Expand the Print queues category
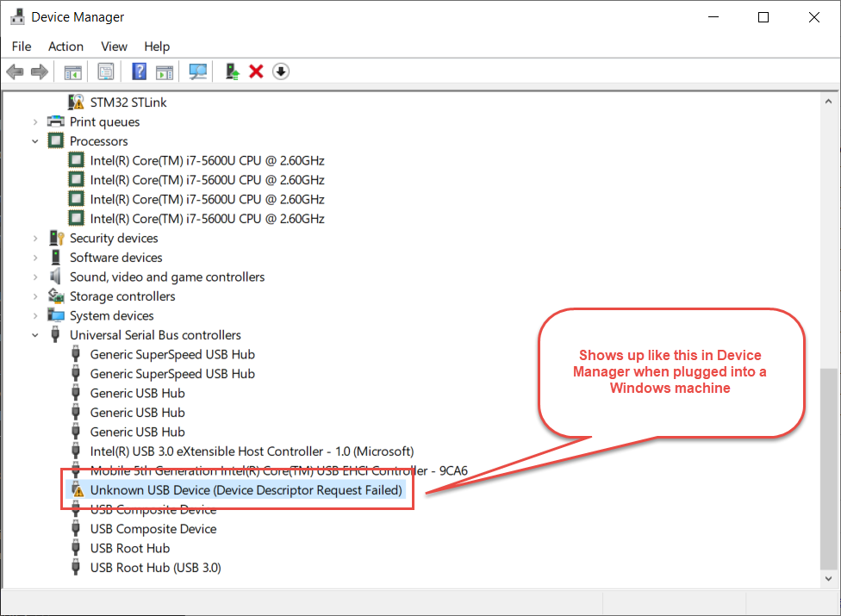This screenshot has height=616, width=841. point(35,121)
